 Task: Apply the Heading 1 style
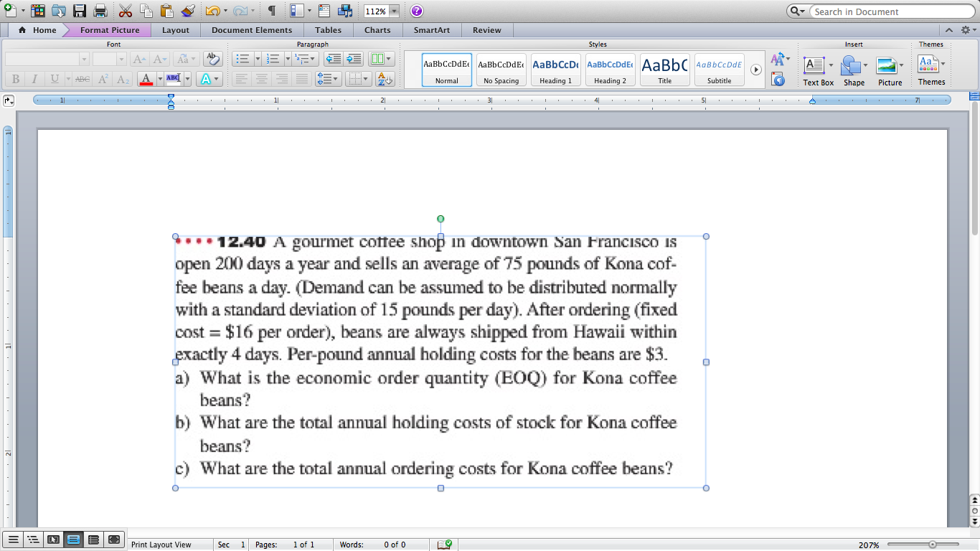pos(555,70)
